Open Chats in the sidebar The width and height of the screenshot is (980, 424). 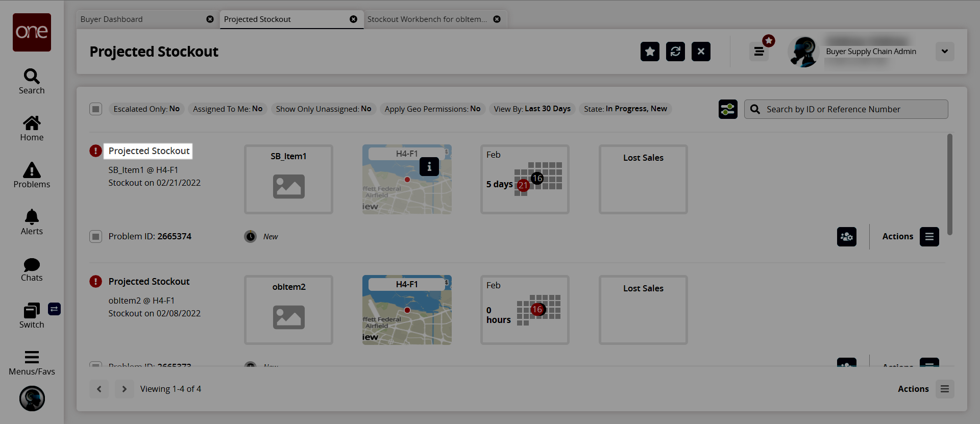pos(32,269)
